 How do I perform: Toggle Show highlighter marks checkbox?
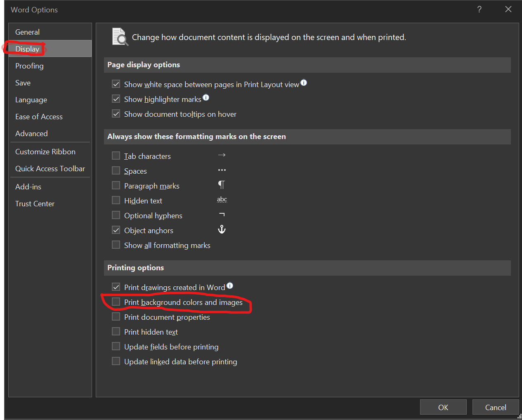click(116, 99)
